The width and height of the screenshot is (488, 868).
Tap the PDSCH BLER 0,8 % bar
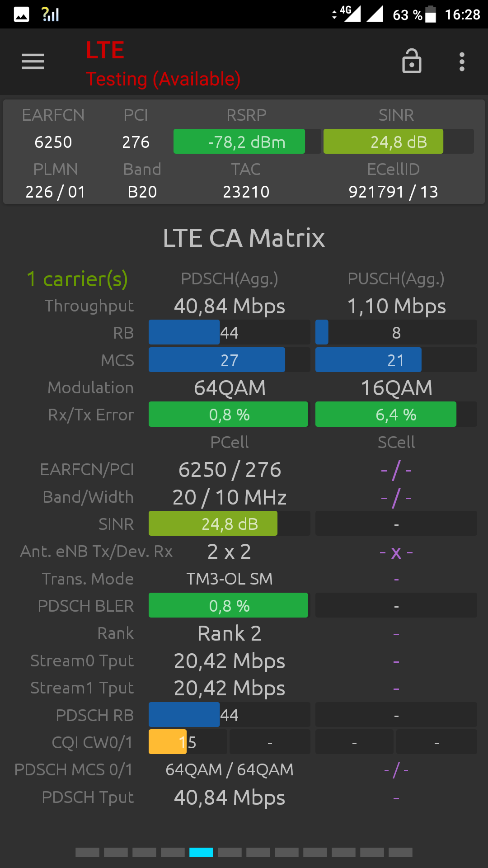pyautogui.click(x=230, y=605)
